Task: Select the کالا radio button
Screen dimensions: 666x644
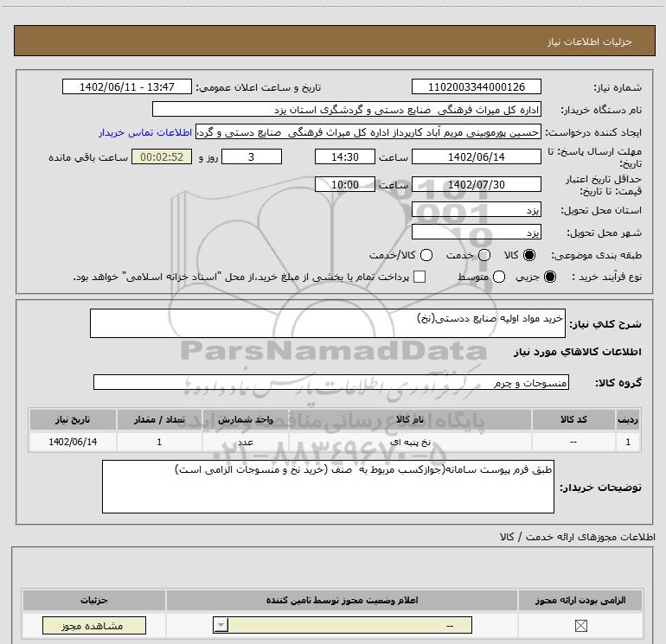Action: 529,255
